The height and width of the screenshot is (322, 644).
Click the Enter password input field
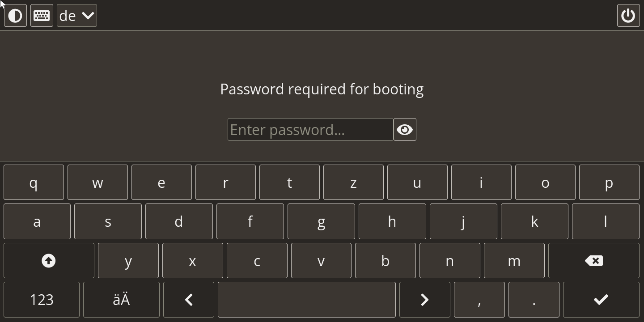tap(310, 129)
